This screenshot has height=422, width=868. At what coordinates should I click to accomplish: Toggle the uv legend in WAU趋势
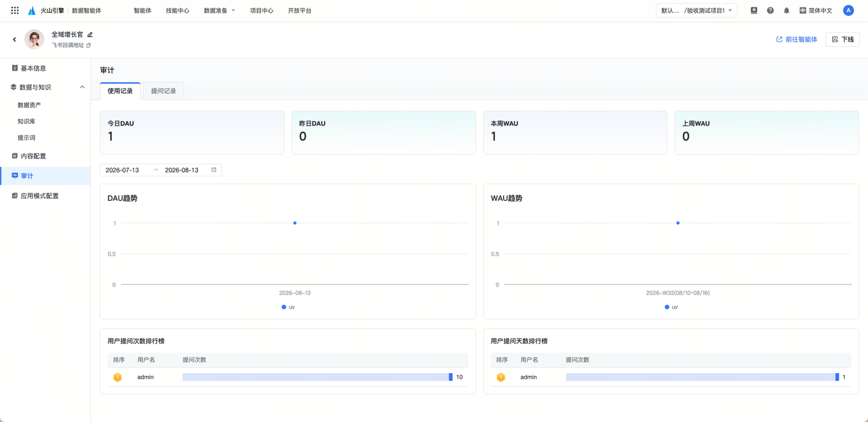click(671, 307)
